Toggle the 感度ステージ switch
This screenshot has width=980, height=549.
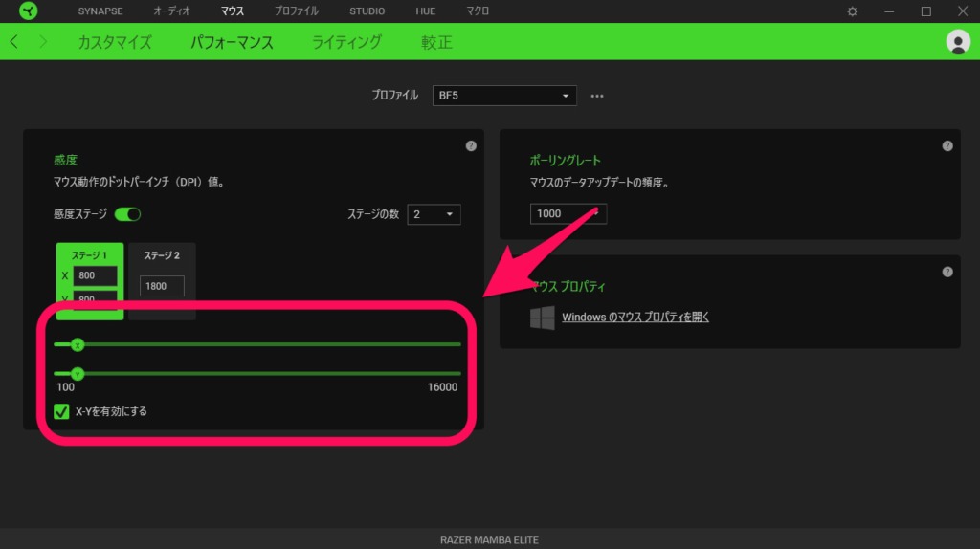(127, 214)
